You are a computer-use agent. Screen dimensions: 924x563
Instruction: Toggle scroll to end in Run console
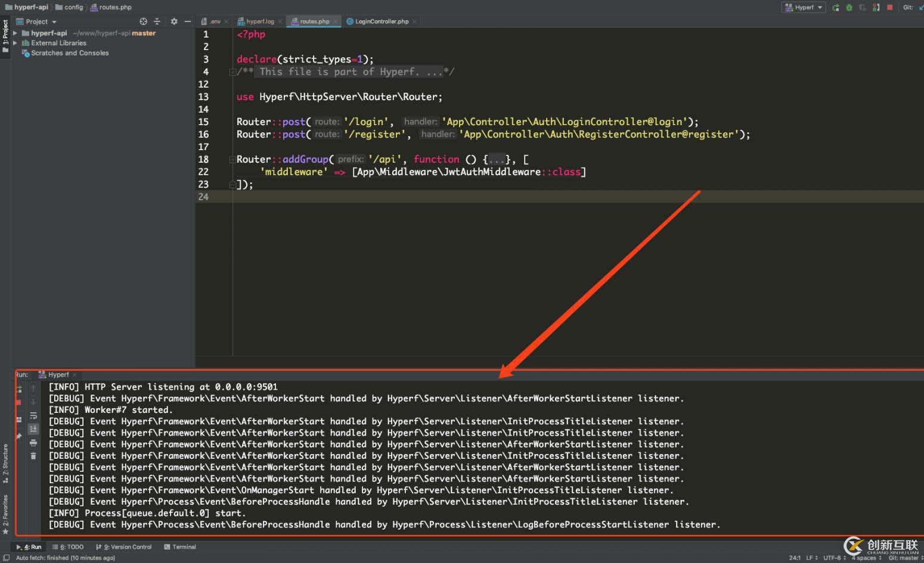pyautogui.click(x=33, y=429)
